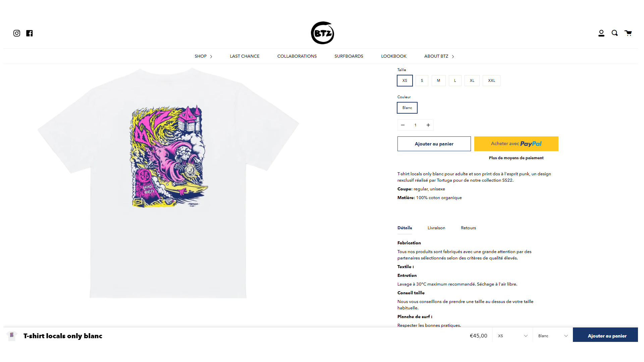Image resolution: width=644 pixels, height=362 pixels.
Task: Select size XXL
Action: (x=491, y=80)
